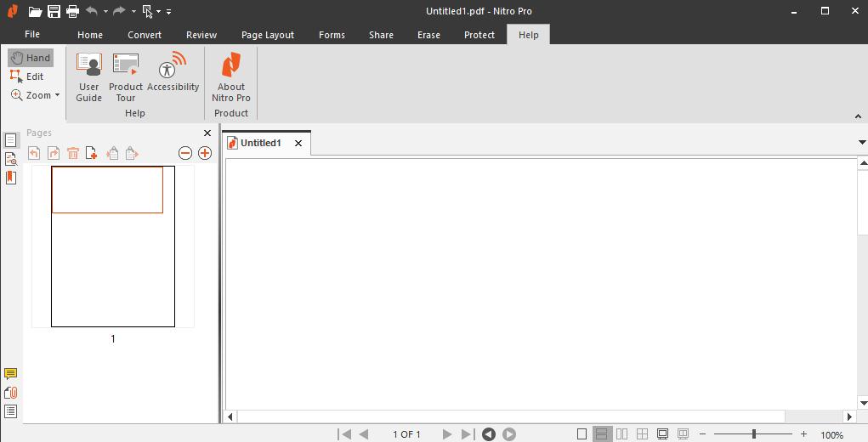Customize the quick access toolbar

168,11
